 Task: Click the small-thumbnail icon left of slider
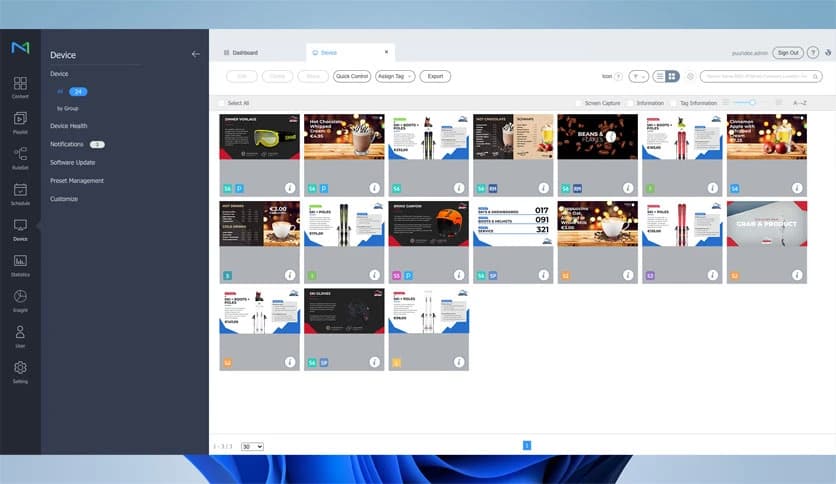coord(726,102)
